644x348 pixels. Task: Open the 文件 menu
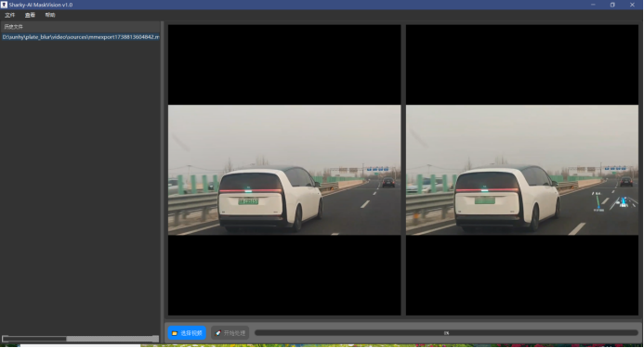click(10, 15)
